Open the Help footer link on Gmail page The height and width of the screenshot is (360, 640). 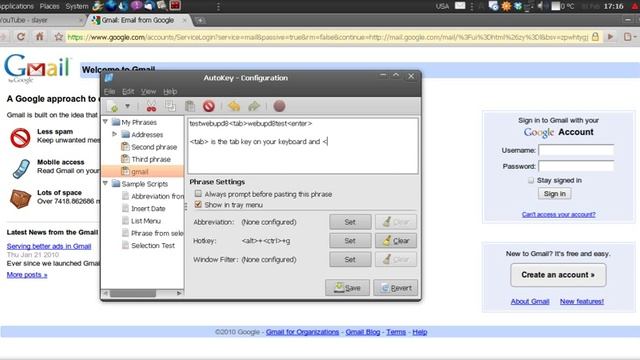[420, 332]
